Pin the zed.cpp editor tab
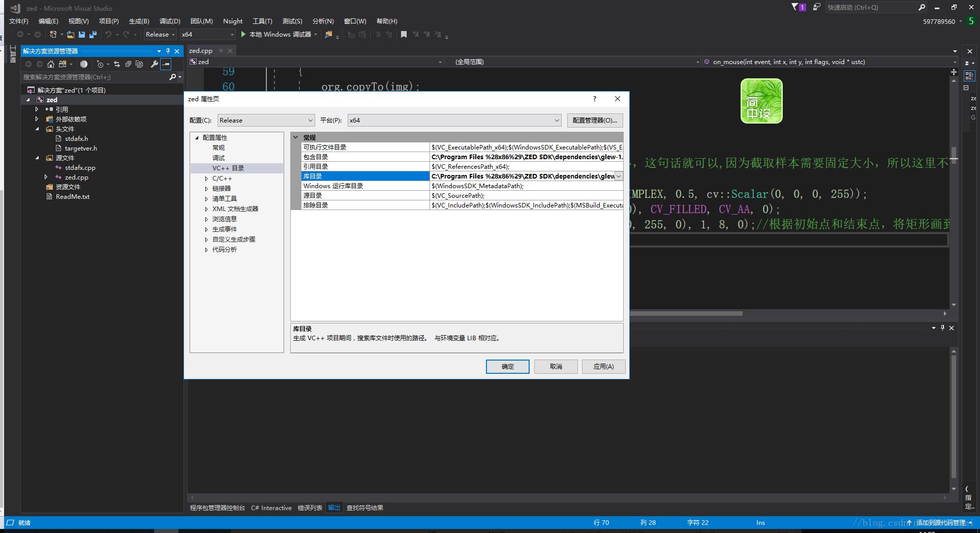This screenshot has width=980, height=533. [221, 50]
